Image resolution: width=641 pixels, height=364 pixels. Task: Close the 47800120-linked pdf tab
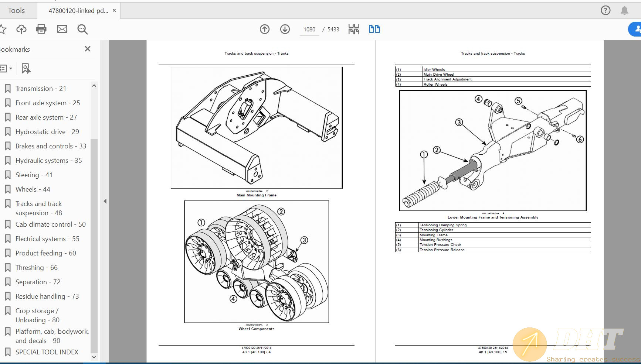tap(114, 10)
